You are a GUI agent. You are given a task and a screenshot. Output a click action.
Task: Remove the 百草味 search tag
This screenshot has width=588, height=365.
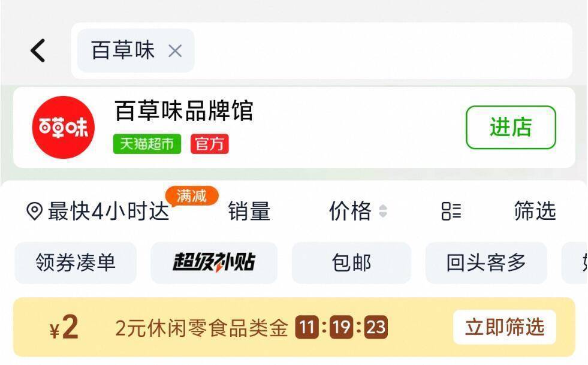pos(174,51)
